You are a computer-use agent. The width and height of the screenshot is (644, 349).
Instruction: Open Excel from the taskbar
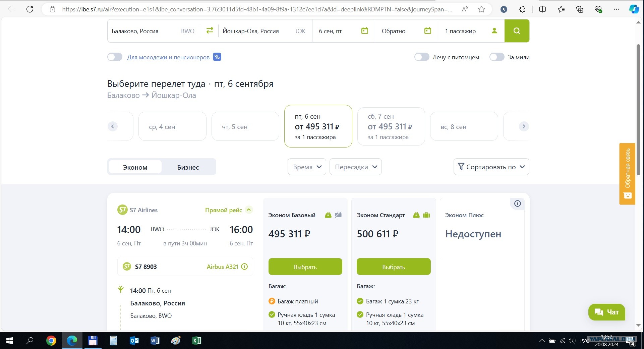(x=196, y=341)
